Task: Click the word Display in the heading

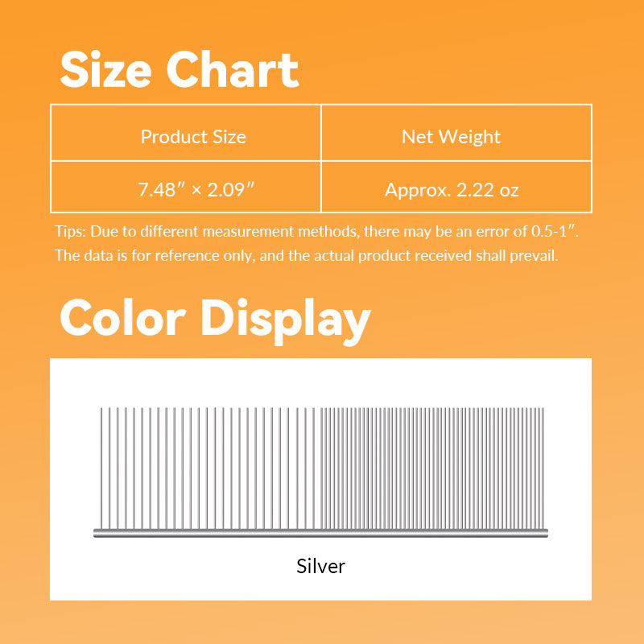Action: 286,322
